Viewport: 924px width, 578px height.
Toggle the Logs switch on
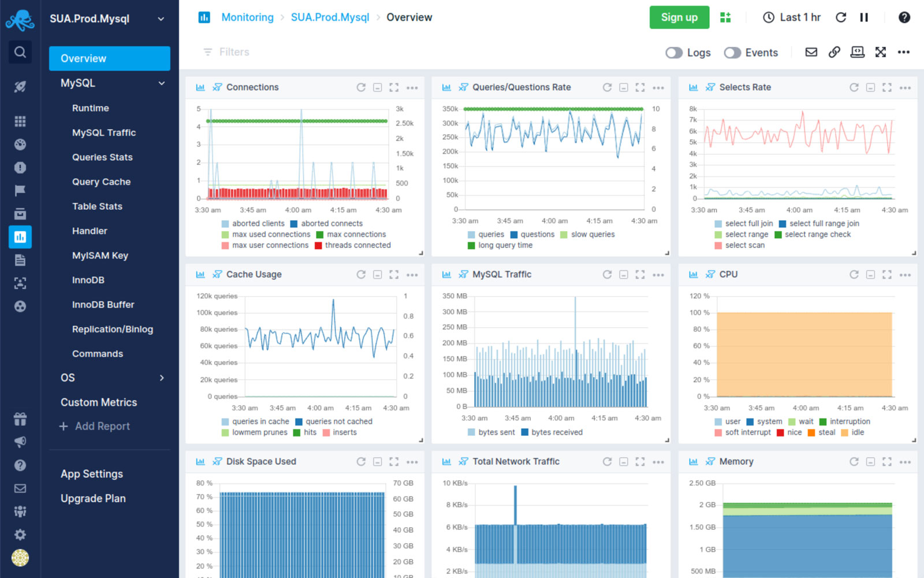pyautogui.click(x=674, y=53)
